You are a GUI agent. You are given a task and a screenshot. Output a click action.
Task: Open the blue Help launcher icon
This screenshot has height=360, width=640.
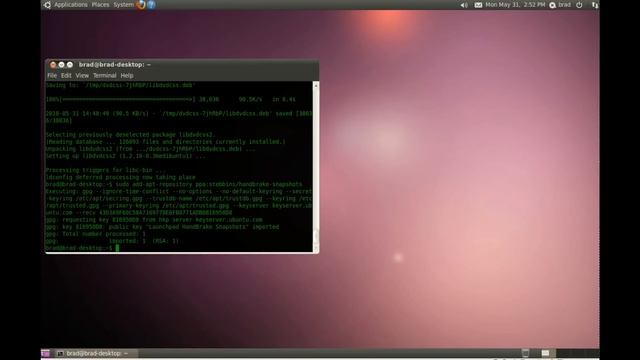[151, 4]
